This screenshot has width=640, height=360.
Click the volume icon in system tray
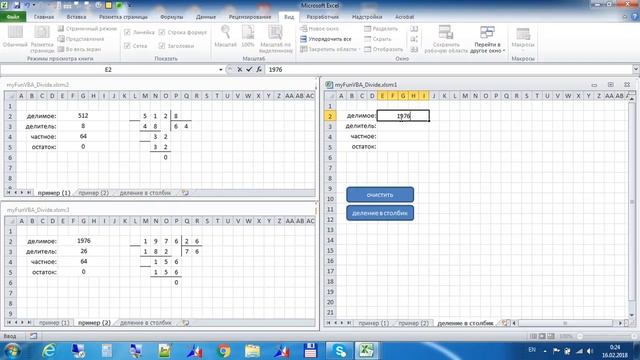590,351
